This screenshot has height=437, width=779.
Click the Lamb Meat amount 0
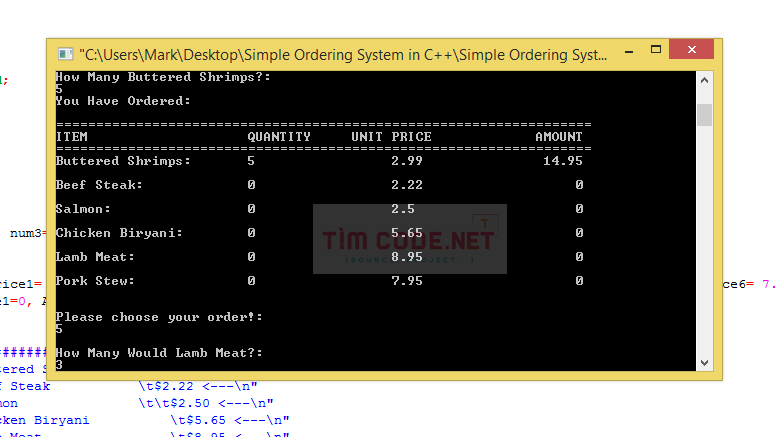(x=579, y=257)
